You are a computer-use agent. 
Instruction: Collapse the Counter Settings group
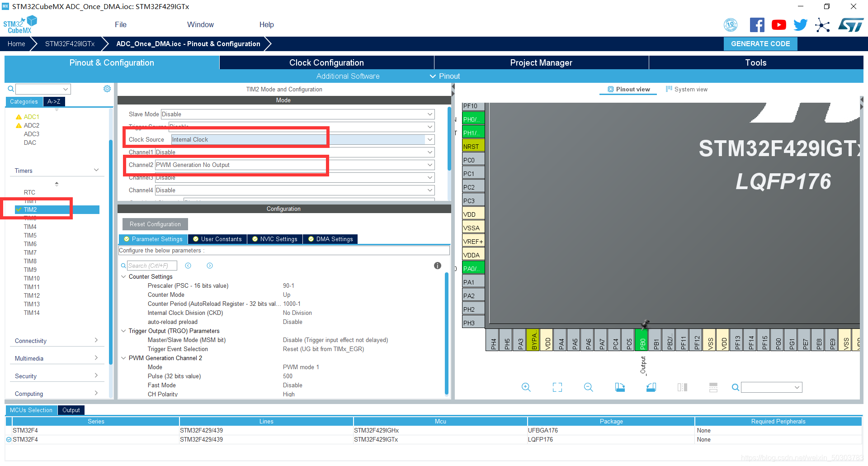tap(123, 276)
